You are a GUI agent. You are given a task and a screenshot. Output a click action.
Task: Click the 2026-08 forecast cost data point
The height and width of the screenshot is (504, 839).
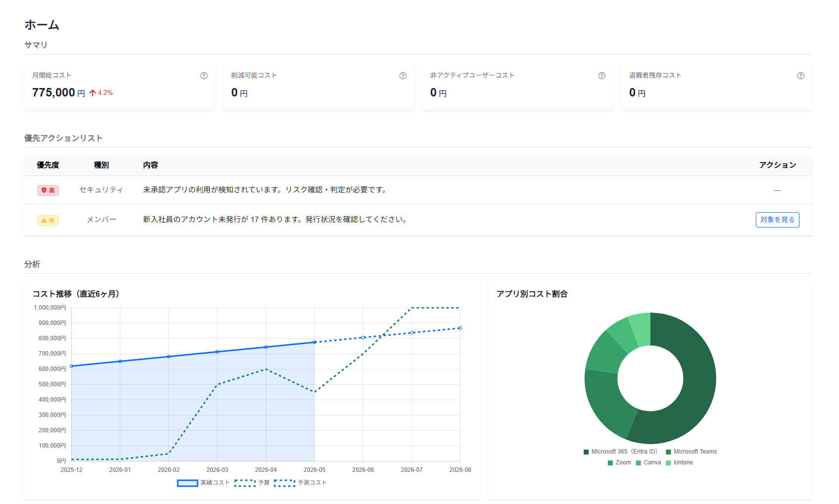[x=460, y=328]
